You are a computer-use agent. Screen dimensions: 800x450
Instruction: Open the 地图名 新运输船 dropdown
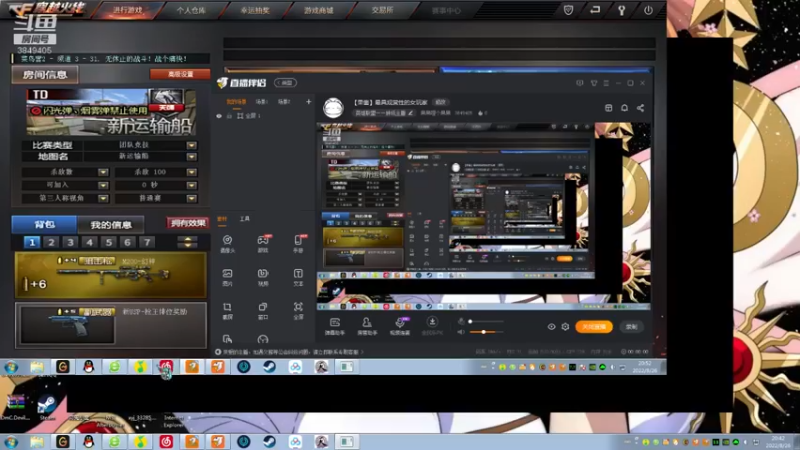(191, 157)
